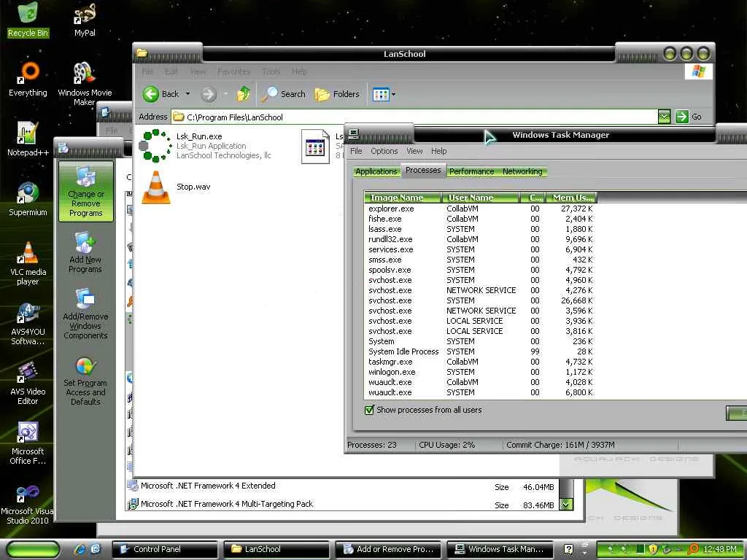Open Supermium desktop shortcut

[28, 199]
